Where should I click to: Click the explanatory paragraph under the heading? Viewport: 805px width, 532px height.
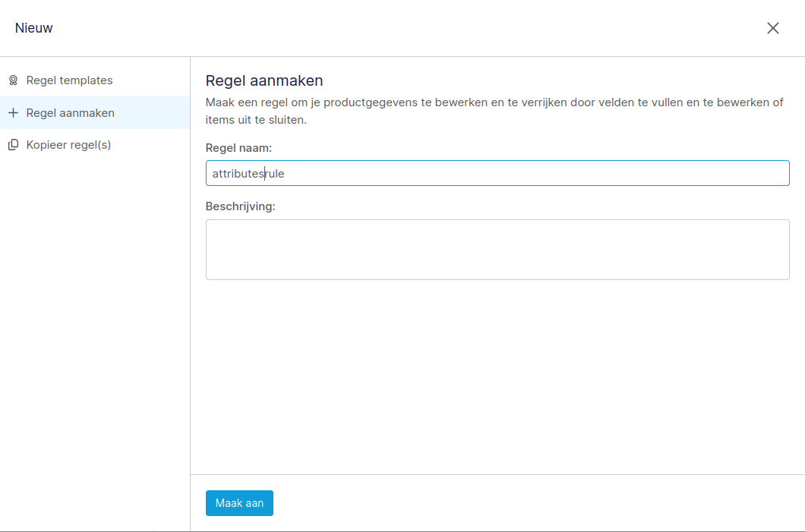[x=494, y=111]
